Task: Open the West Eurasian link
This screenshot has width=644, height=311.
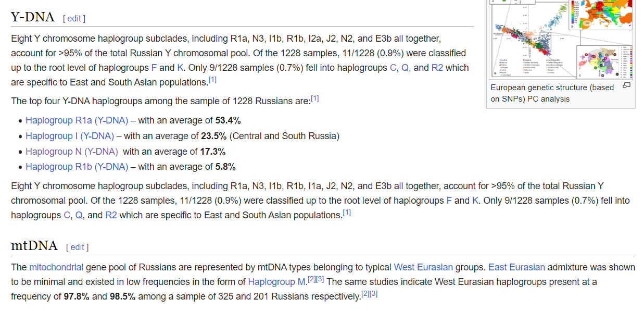Action: tap(423, 267)
